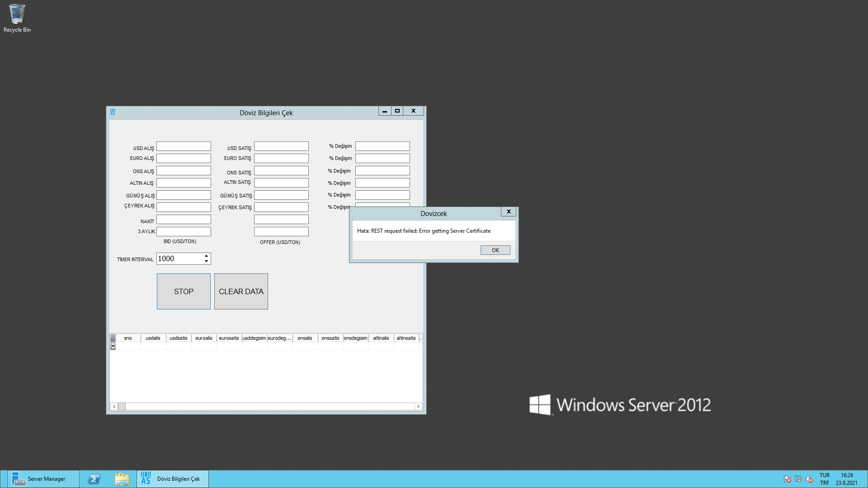
Task: Close the Dovizcek error dialog
Action: [x=509, y=211]
